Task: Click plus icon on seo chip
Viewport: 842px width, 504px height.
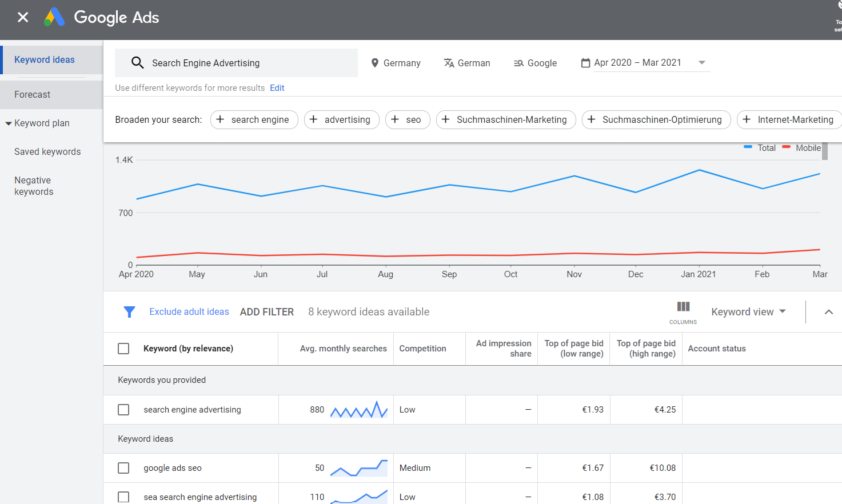Action: [x=395, y=119]
